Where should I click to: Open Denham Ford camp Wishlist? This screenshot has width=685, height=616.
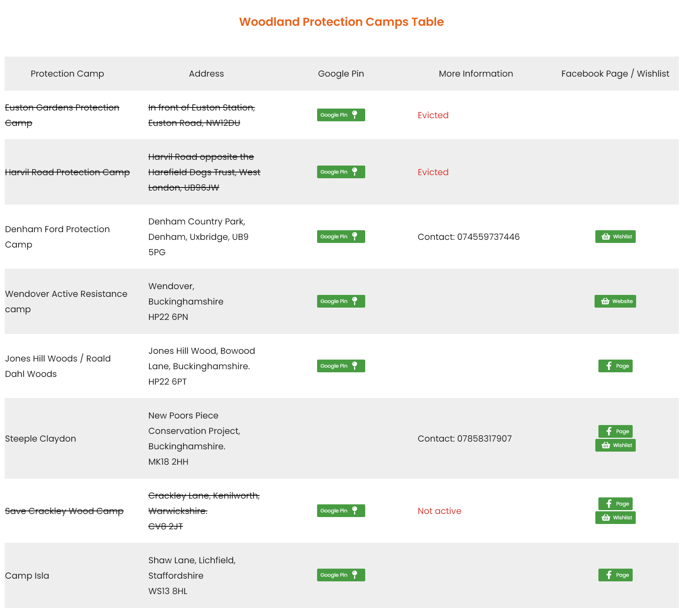point(615,237)
